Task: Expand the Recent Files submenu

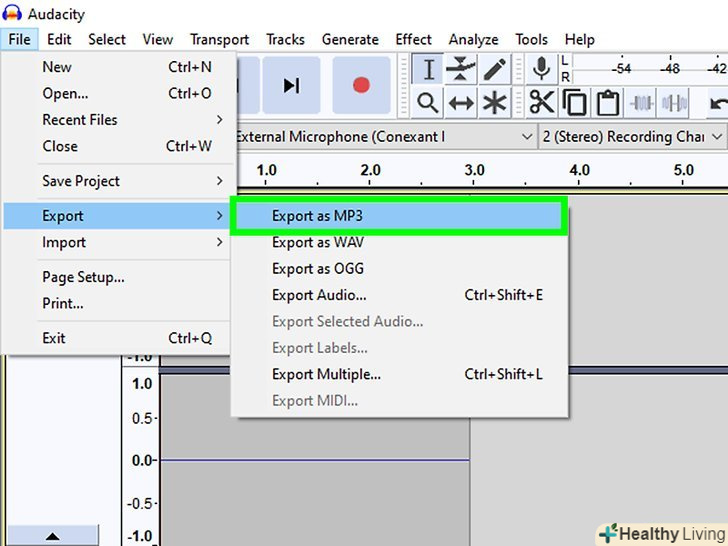Action: (117, 120)
